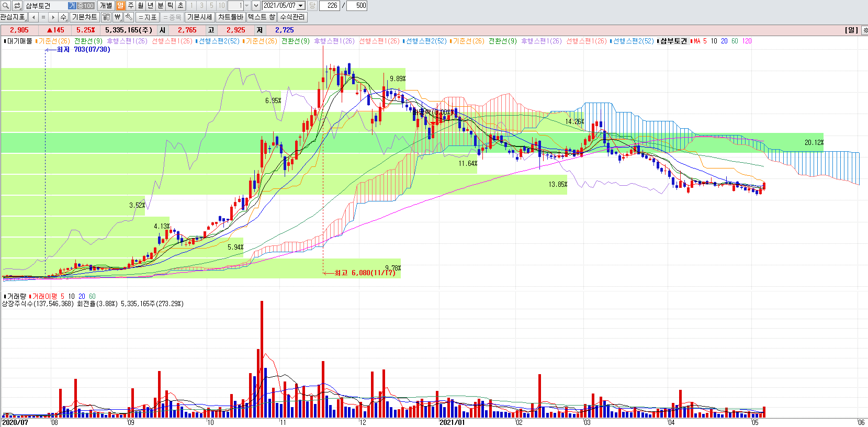
Task: Click the bold 삼부토건 legend label
Action: 673,41
